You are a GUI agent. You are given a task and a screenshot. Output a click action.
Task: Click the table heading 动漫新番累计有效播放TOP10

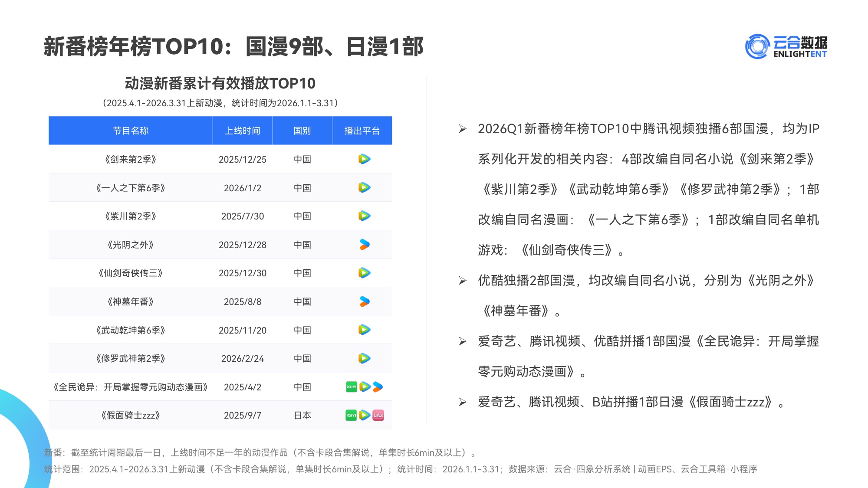[x=220, y=83]
